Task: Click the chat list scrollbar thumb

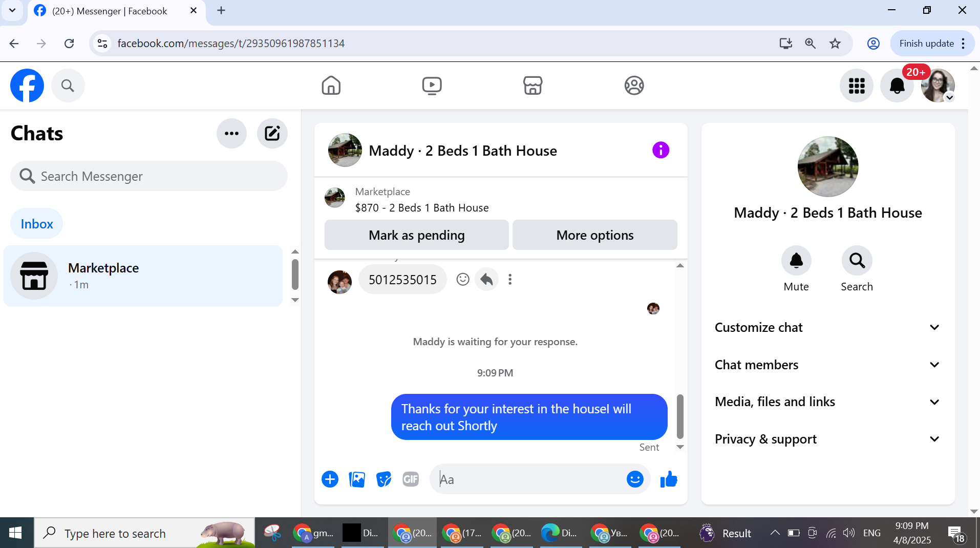Action: click(x=295, y=275)
